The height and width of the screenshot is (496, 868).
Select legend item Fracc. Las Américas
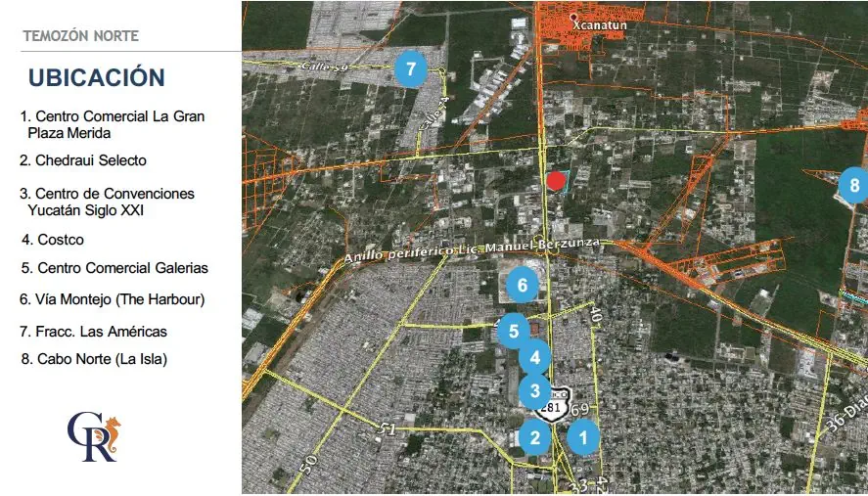click(94, 332)
